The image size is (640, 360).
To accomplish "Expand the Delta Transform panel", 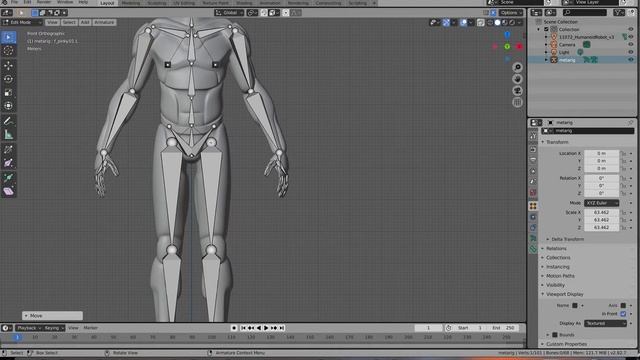I will pyautogui.click(x=567, y=239).
